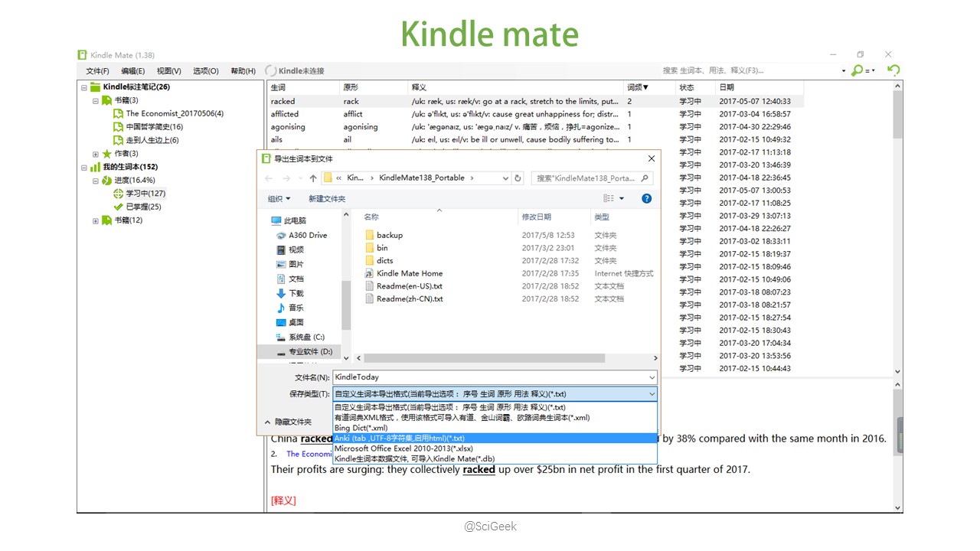
Task: Click the 我的生词本 bar chart icon
Action: tap(96, 167)
